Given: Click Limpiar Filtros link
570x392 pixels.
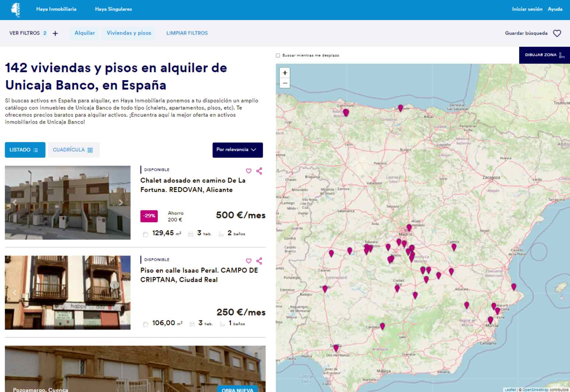Looking at the screenshot, I should (187, 33).
